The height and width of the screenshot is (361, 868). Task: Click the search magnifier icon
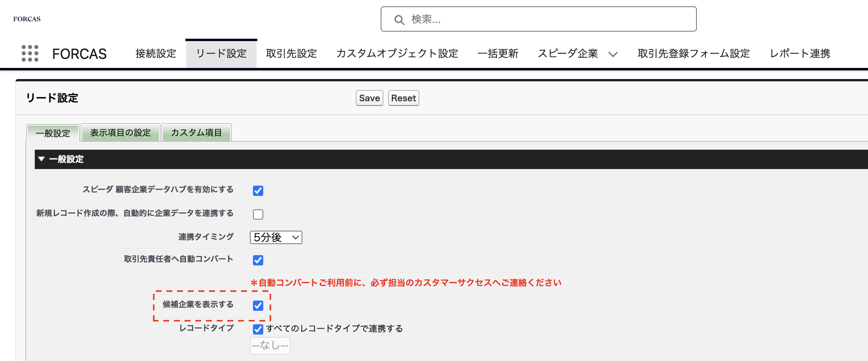click(399, 20)
